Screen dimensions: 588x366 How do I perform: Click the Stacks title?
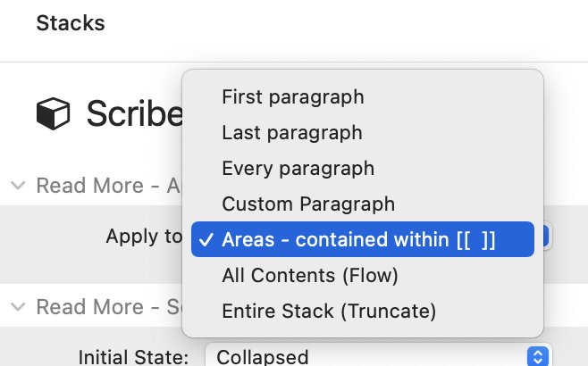(71, 23)
